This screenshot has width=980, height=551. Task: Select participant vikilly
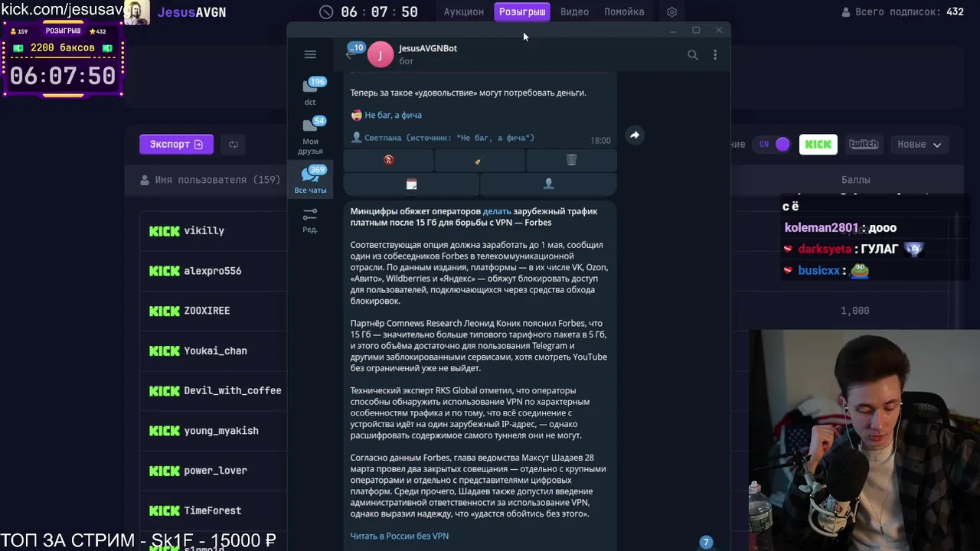pos(204,230)
